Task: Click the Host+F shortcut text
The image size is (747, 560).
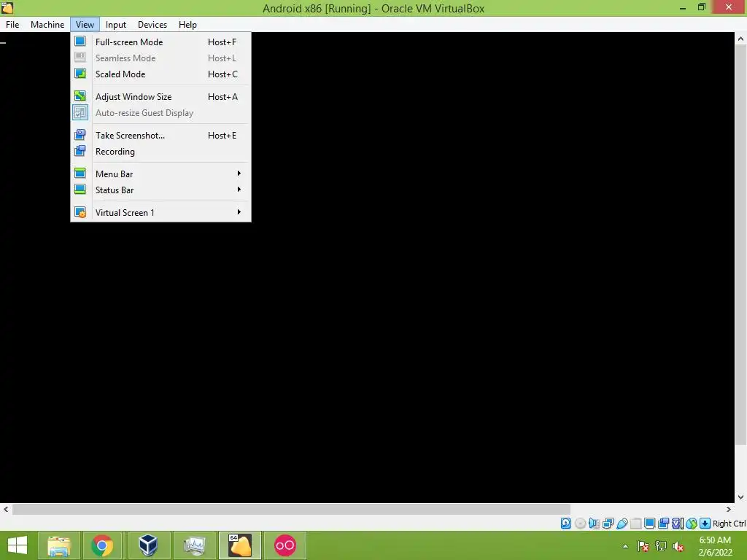Action: (222, 42)
